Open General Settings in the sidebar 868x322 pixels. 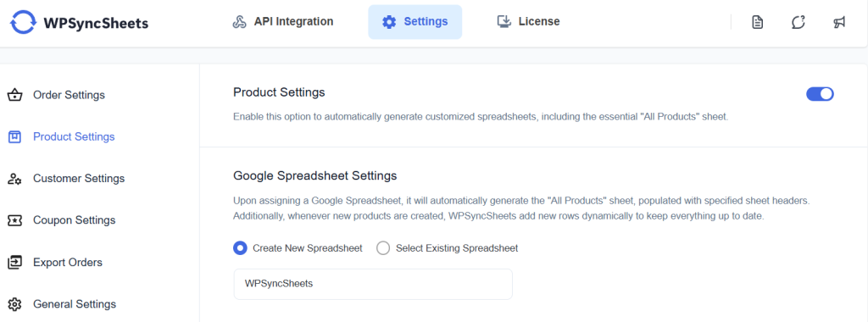click(75, 304)
